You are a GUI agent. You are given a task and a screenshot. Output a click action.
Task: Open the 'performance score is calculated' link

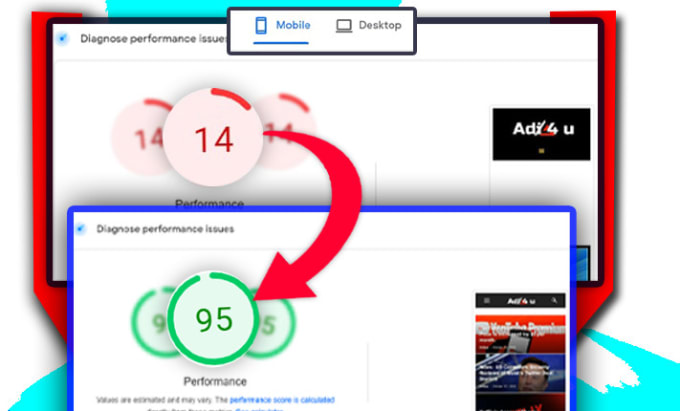(x=282, y=400)
